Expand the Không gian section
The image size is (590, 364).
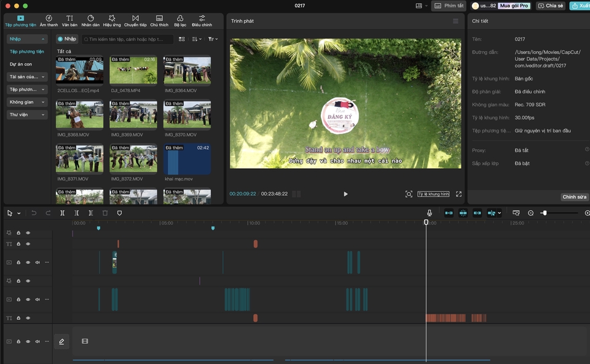pyautogui.click(x=27, y=102)
